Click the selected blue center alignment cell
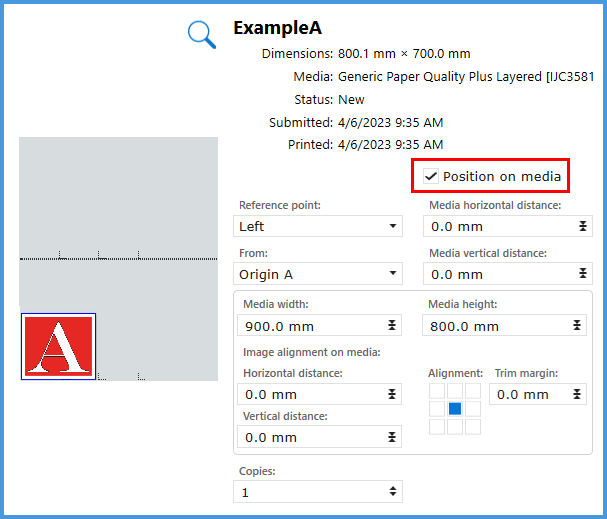The width and height of the screenshot is (607, 519). pos(455,409)
